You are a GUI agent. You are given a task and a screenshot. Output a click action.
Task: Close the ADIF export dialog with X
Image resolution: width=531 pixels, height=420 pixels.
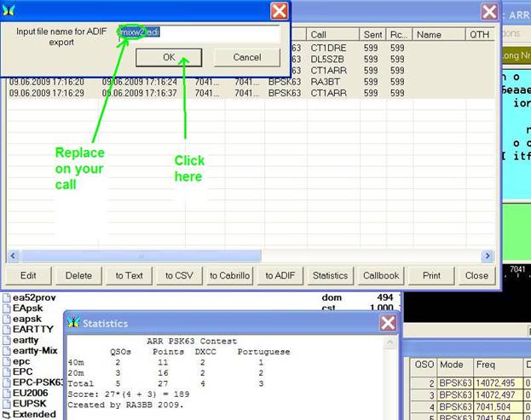click(279, 10)
